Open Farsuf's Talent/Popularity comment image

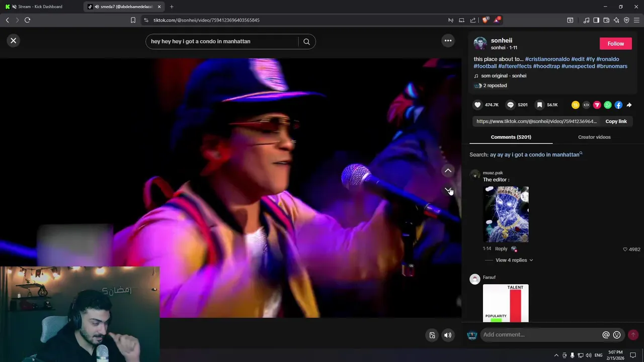coord(506,303)
